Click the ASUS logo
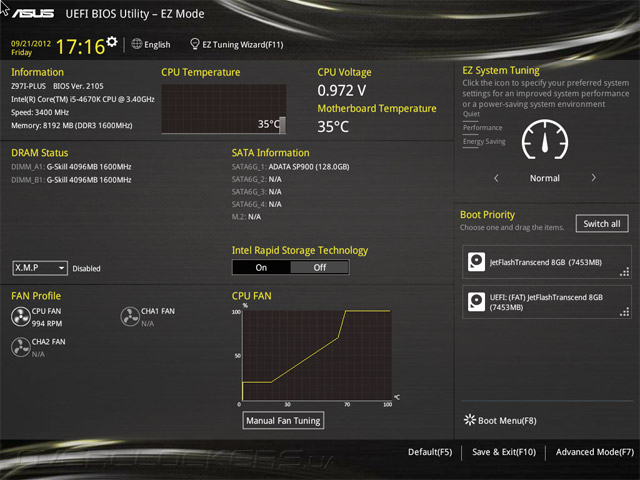 (33, 14)
